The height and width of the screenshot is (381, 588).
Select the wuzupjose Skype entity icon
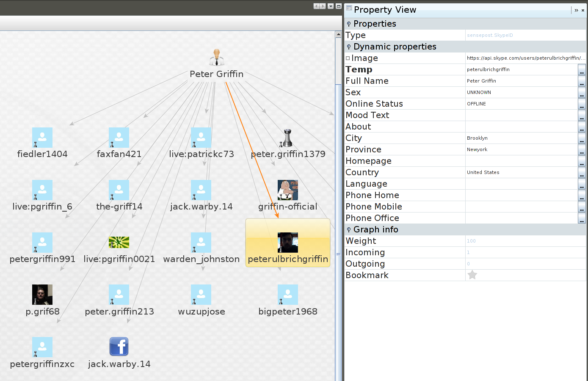pos(201,294)
